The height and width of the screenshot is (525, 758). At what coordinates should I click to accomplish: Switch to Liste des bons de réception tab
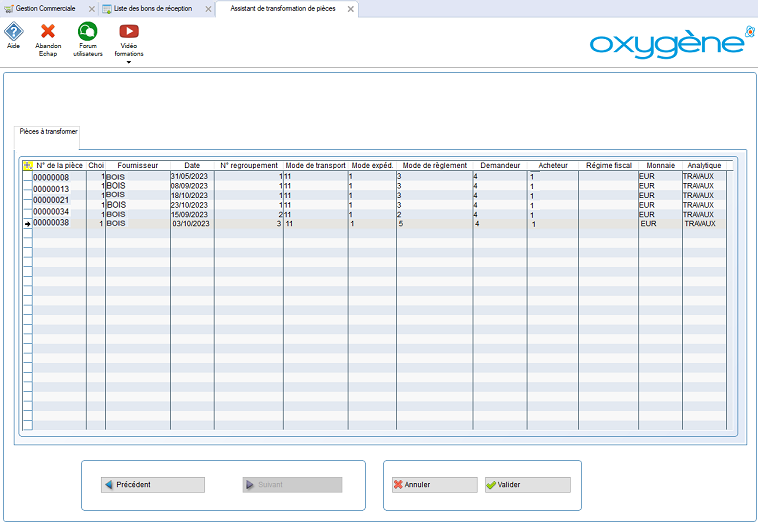click(152, 8)
